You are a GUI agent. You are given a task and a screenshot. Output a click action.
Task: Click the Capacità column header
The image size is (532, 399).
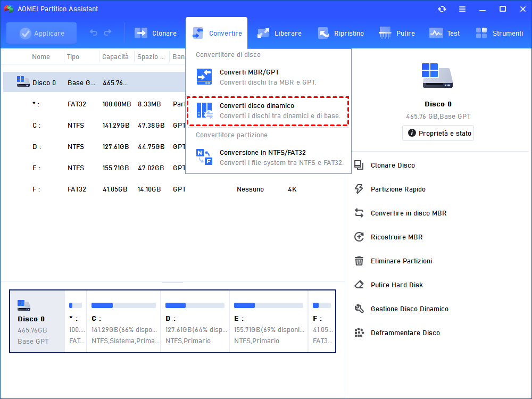click(115, 57)
